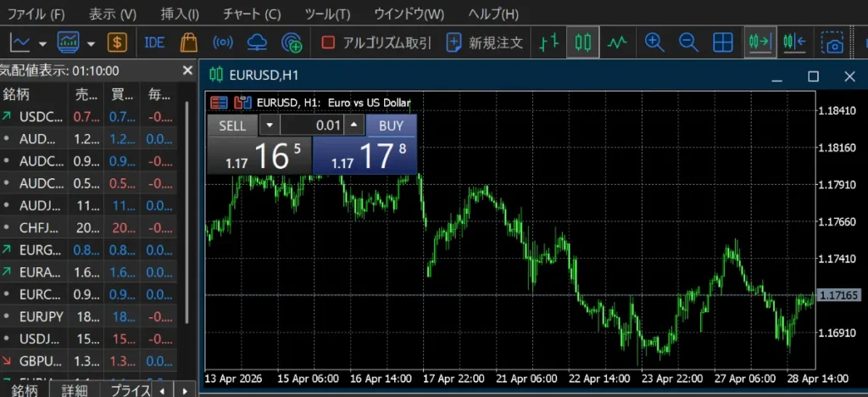This screenshot has width=868, height=397.
Task: Toggle アルゴリズム取引 algorithmic trading
Action: tap(376, 42)
